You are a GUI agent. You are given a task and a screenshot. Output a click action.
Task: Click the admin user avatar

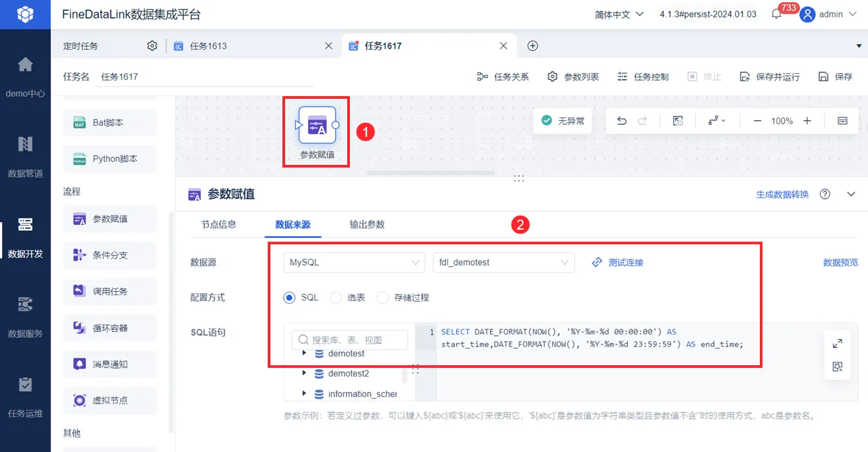[807, 14]
